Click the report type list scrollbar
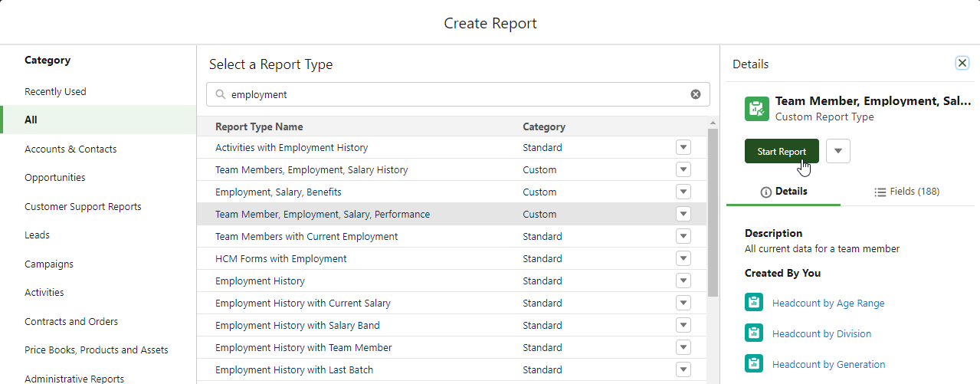Viewport: 980px width, 384px height. click(713, 212)
